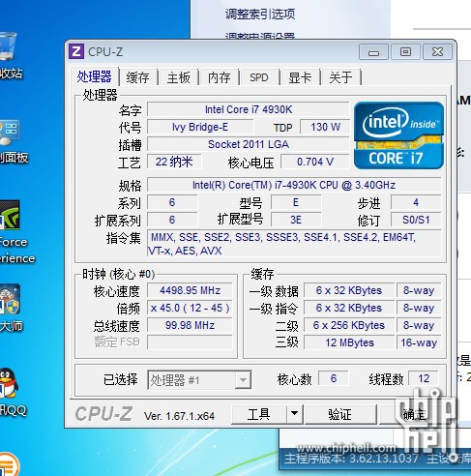Open the orange desktop icon at the bottom
The image size is (471, 476).
tap(9, 464)
